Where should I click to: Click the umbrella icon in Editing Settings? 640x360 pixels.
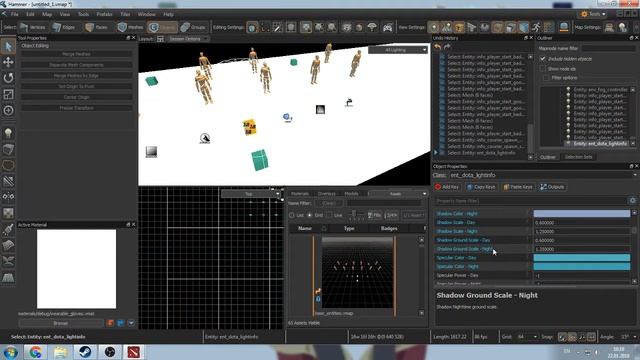pos(372,27)
